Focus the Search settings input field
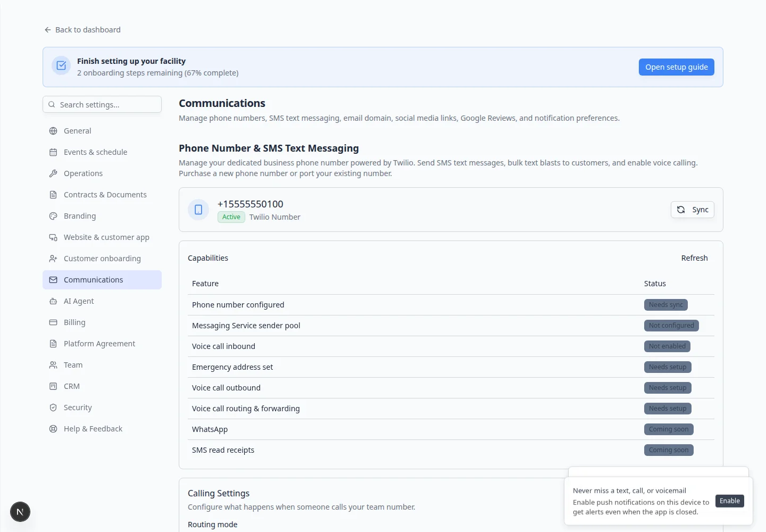This screenshot has width=766, height=532. (102, 104)
